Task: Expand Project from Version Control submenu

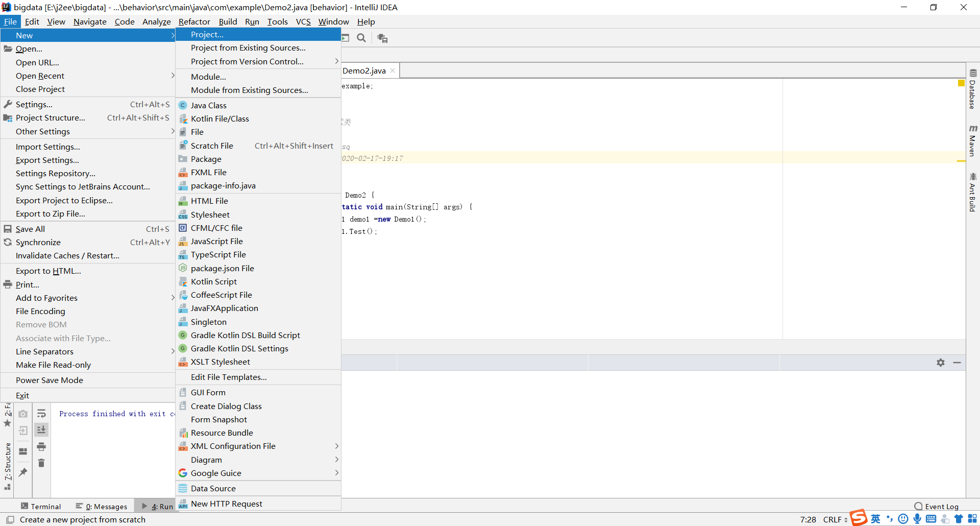Action: (x=258, y=61)
